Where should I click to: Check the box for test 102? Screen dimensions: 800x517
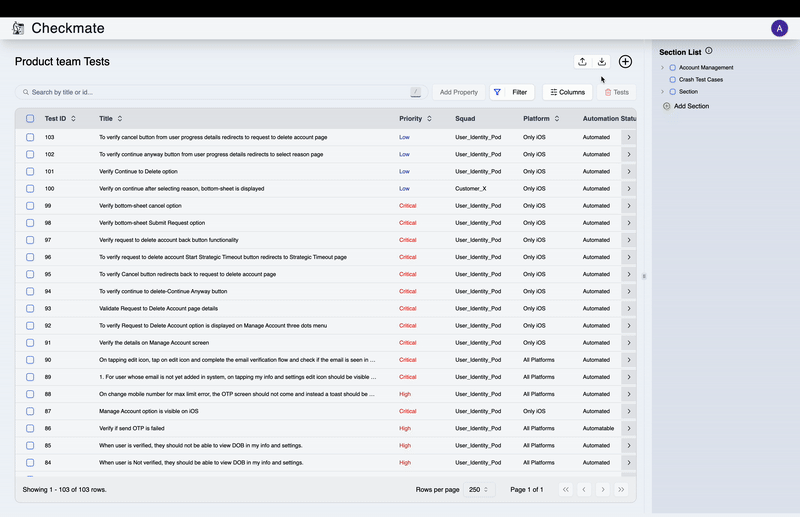pyautogui.click(x=30, y=154)
